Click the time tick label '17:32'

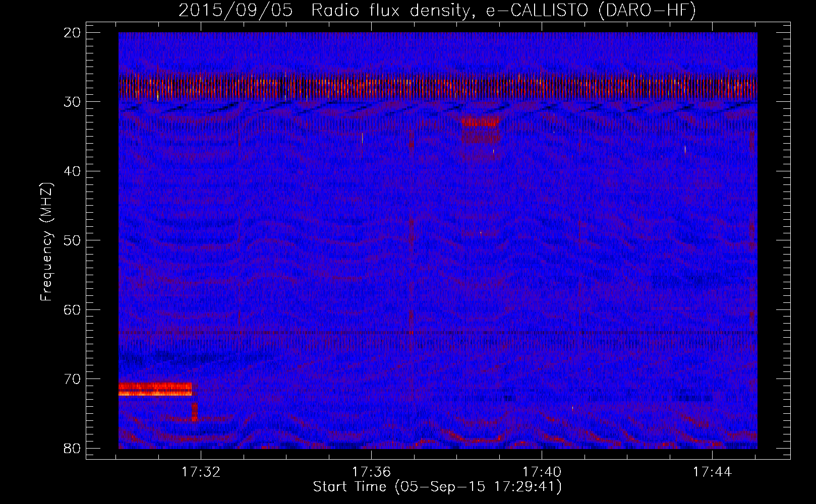point(201,472)
